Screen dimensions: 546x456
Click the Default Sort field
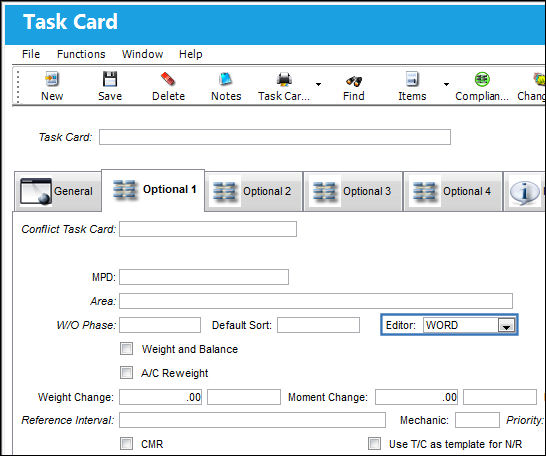coord(319,325)
